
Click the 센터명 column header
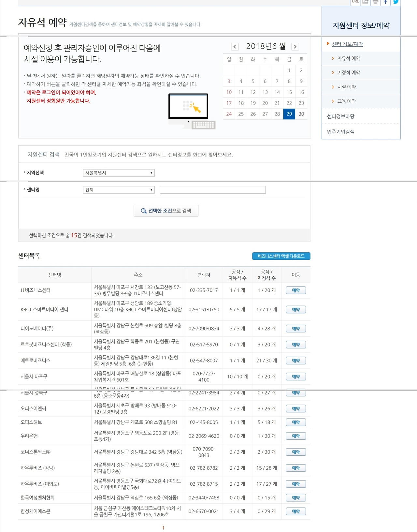[55, 275]
